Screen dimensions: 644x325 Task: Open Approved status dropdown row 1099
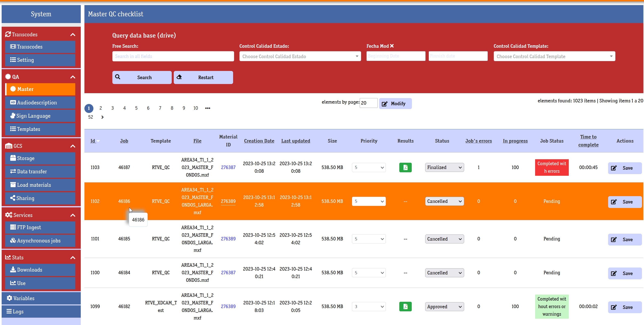pyautogui.click(x=445, y=307)
